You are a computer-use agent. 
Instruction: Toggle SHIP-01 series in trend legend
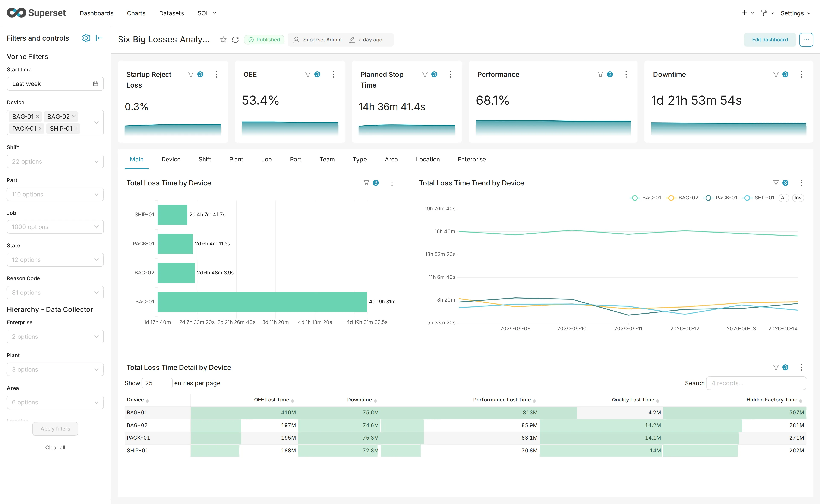[758, 198]
